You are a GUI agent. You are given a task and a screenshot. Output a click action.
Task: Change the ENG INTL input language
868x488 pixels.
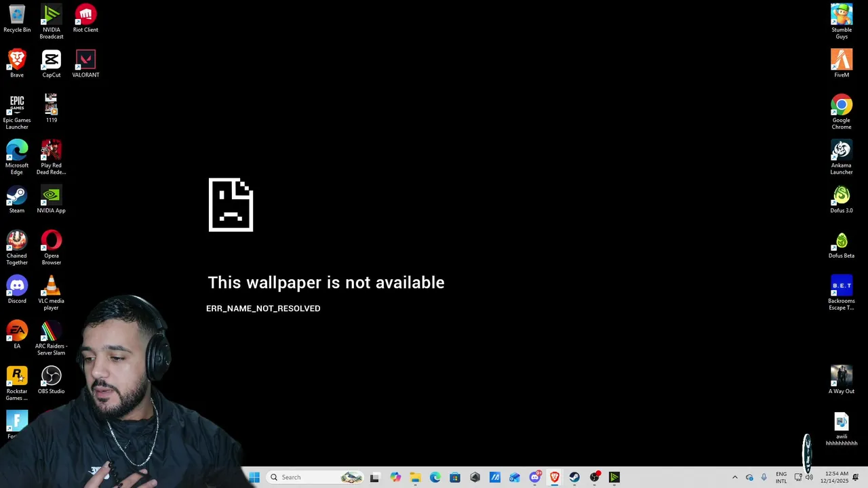pos(781,477)
